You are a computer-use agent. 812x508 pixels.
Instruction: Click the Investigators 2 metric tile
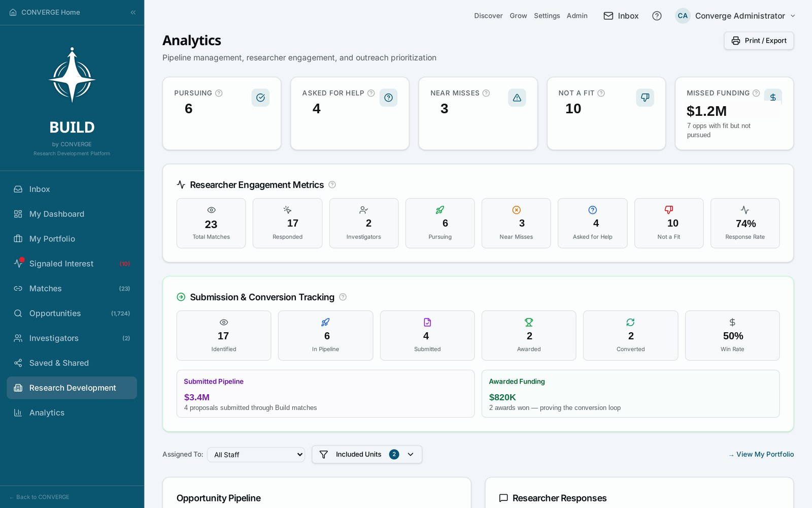pyautogui.click(x=364, y=223)
